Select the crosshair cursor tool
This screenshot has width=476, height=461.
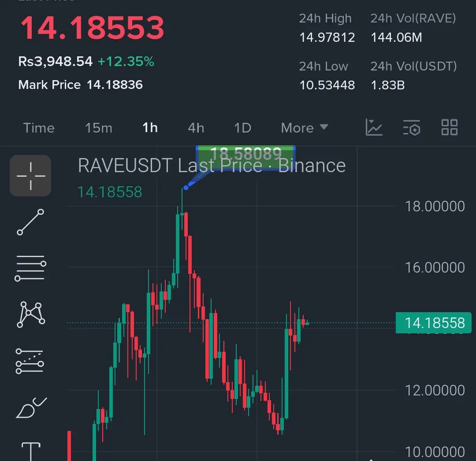coord(30,176)
